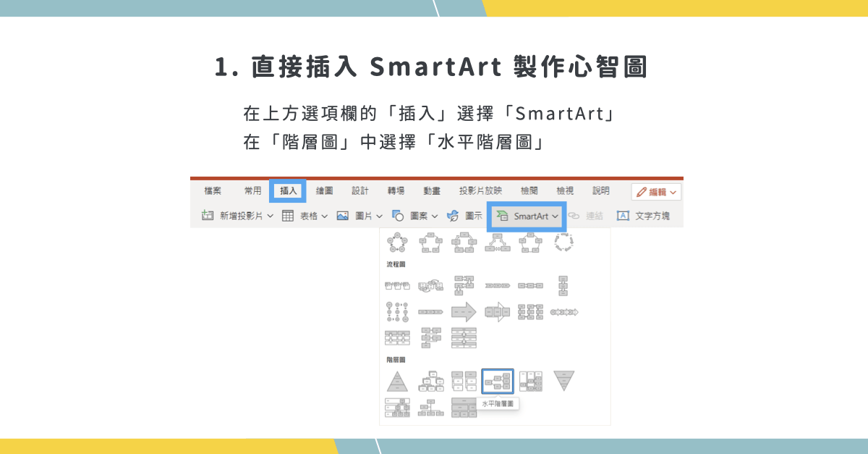Image resolution: width=868 pixels, height=454 pixels.
Task: Select the table hierarchy with circles layout
Action: pyautogui.click(x=397, y=408)
